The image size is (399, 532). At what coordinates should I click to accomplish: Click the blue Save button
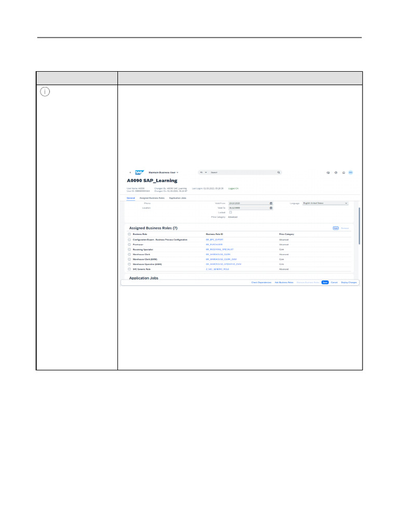tap(325, 283)
